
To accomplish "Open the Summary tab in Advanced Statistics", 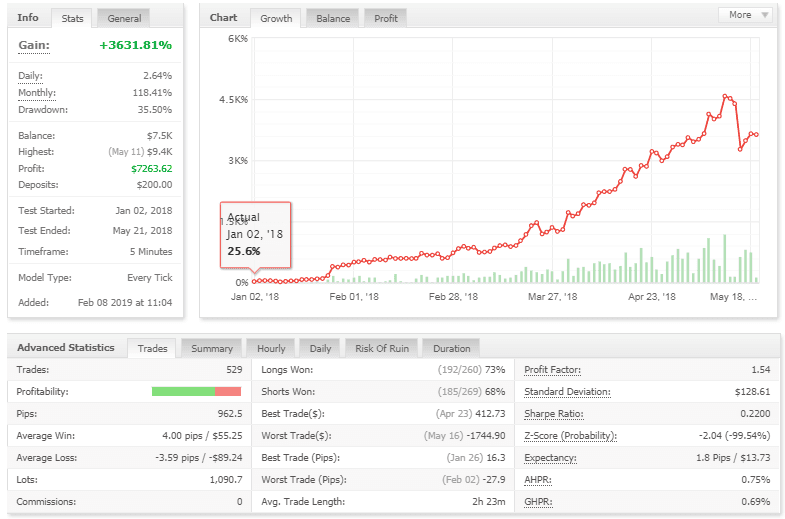I will pyautogui.click(x=212, y=348).
